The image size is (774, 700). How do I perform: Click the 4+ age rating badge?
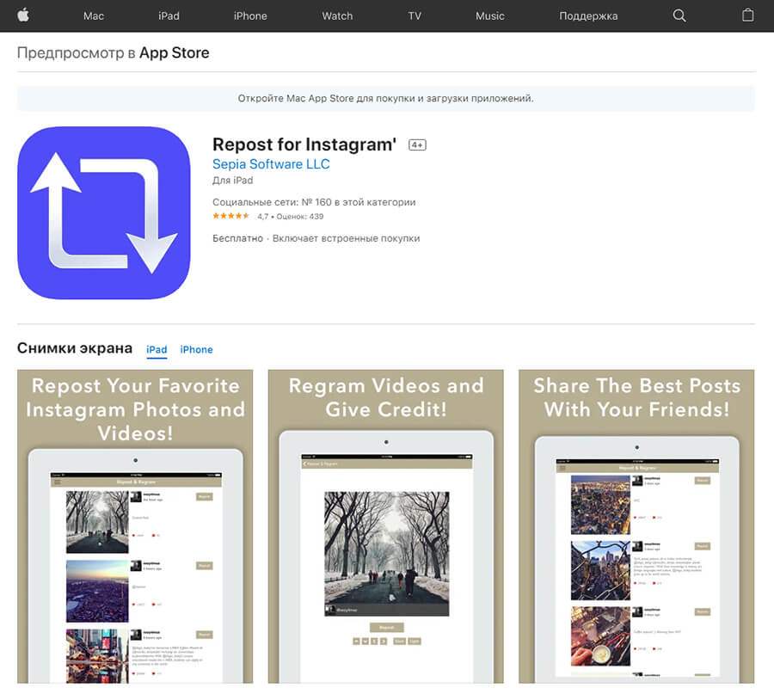click(x=417, y=144)
